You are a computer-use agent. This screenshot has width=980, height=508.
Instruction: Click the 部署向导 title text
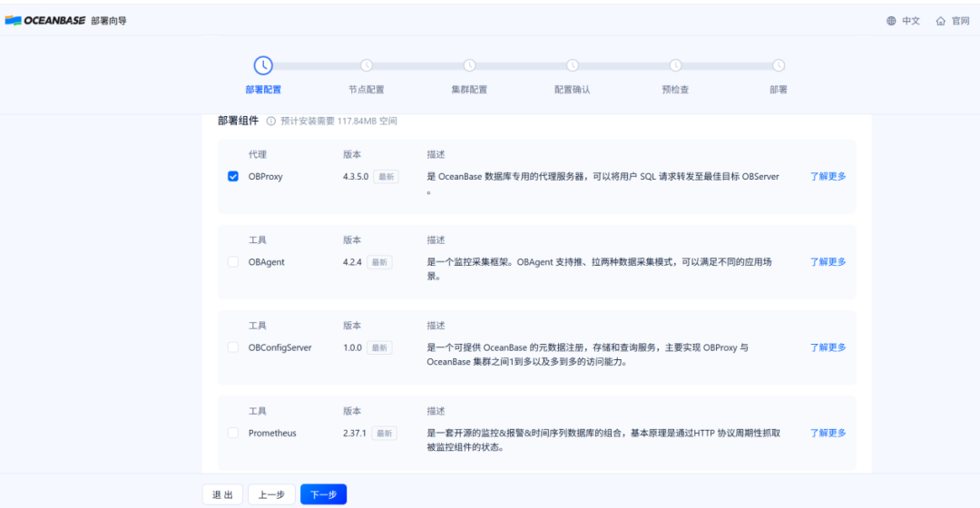109,21
